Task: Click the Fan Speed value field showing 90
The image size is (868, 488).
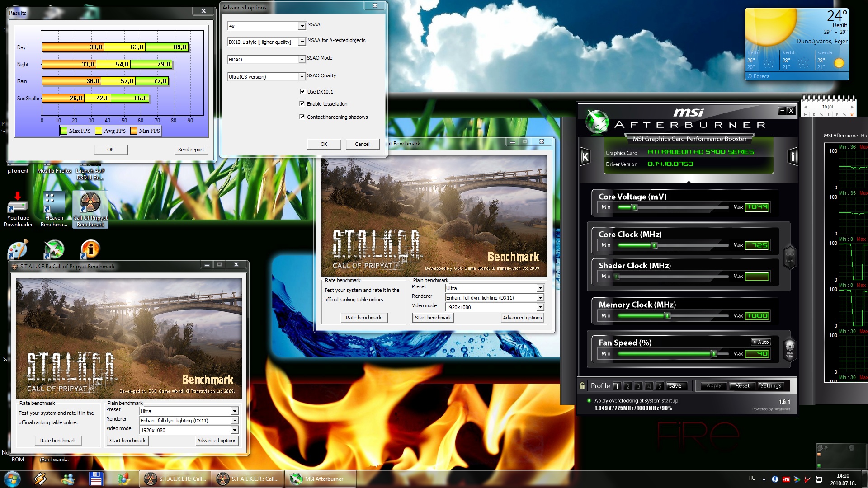Action: [x=757, y=354]
